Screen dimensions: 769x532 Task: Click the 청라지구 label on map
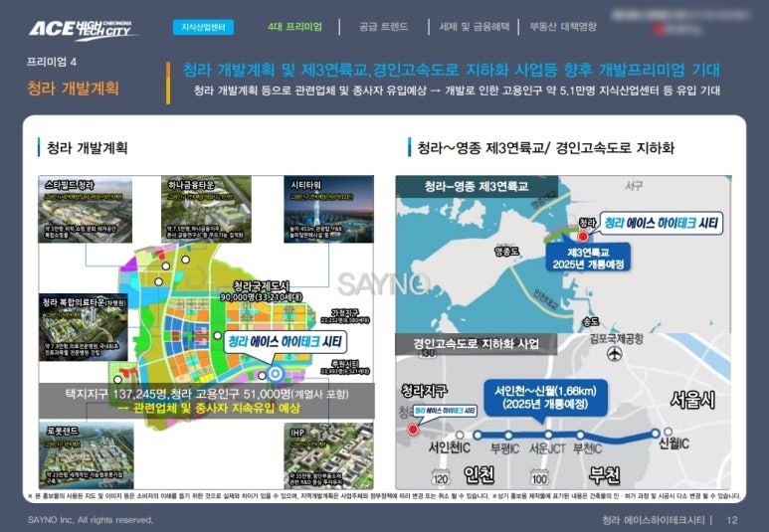click(424, 391)
